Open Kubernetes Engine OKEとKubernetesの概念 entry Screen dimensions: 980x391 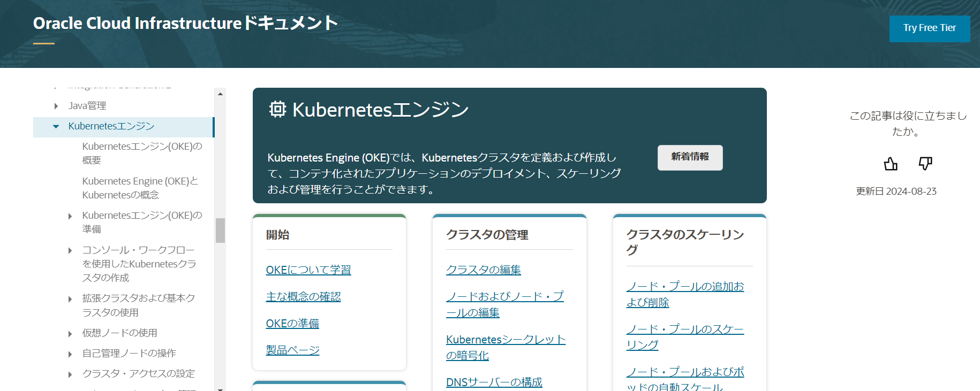click(x=140, y=188)
